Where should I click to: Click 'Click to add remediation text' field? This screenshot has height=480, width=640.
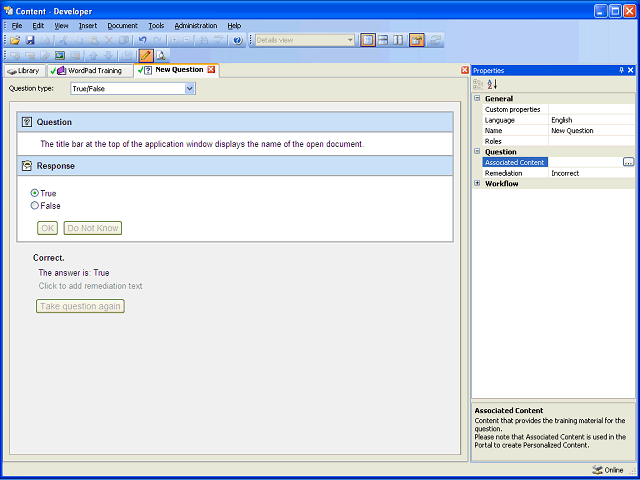coord(90,286)
